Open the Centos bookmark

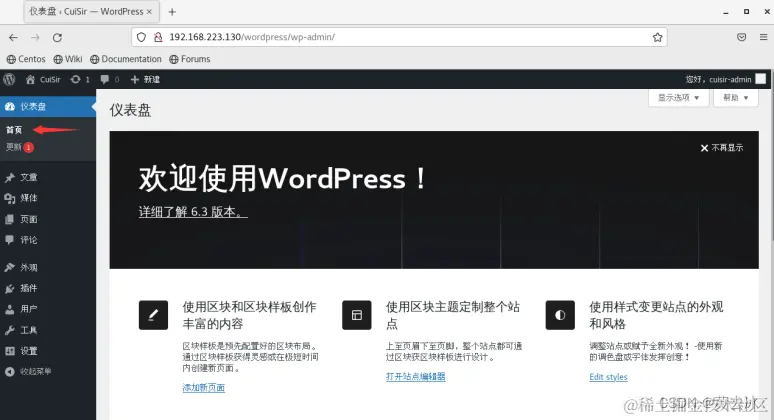tap(26, 59)
